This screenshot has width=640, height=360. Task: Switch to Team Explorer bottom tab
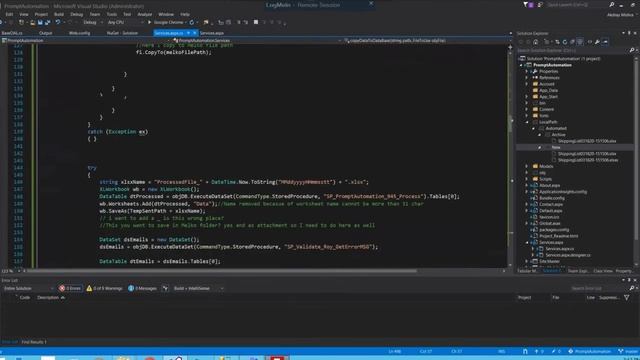coord(578,271)
